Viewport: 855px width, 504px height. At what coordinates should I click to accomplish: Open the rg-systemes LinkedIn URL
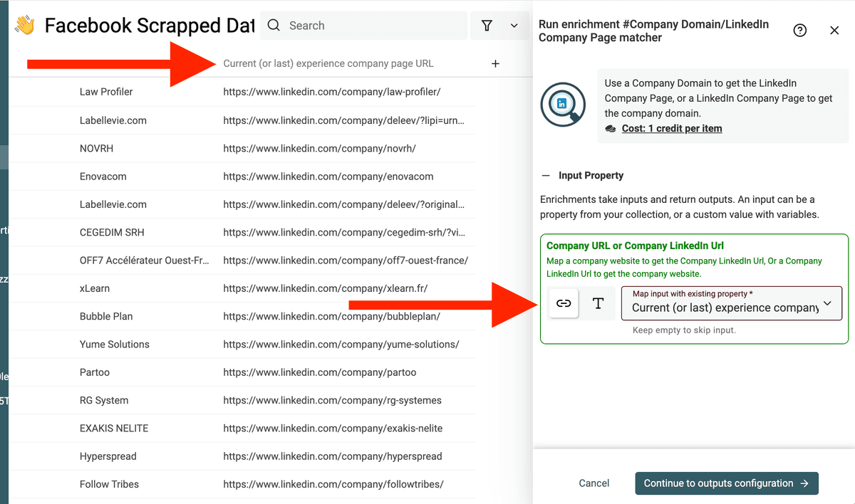[333, 400]
